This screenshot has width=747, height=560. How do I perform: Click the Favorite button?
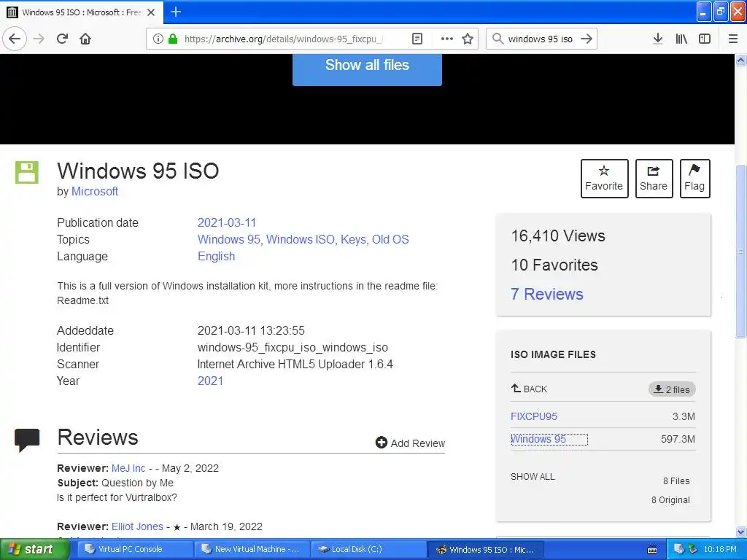point(604,179)
